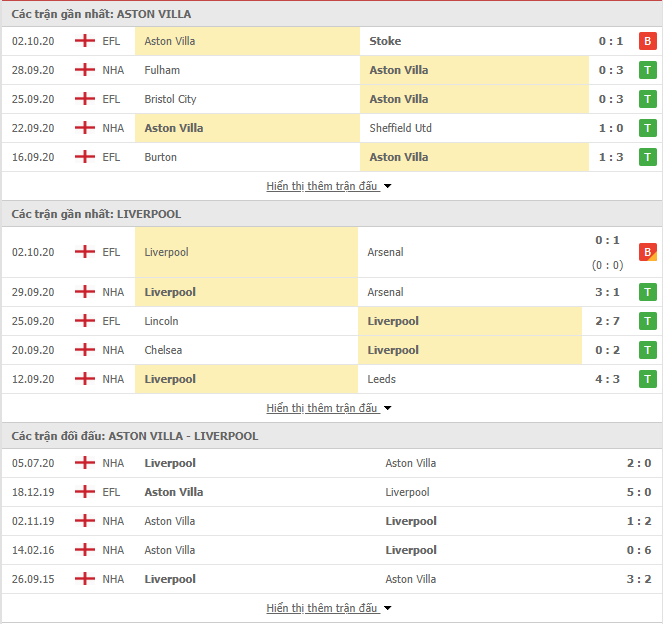Click the green T badge on Burton row
The width and height of the screenshot is (663, 624).
(x=647, y=157)
